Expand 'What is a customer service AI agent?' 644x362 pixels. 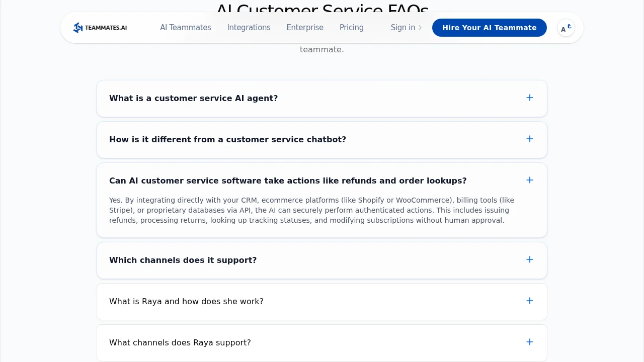pos(193,98)
